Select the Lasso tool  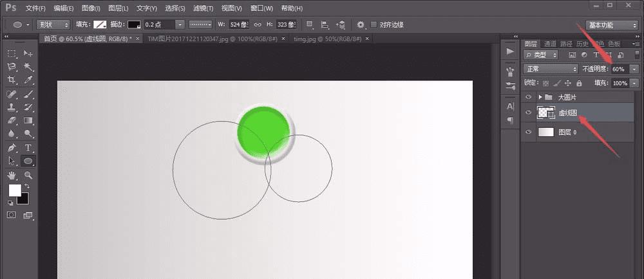pyautogui.click(x=12, y=67)
